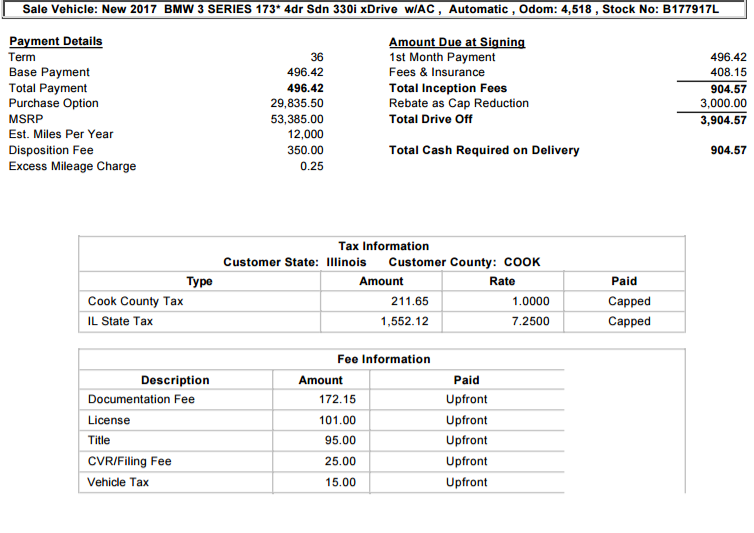This screenshot has width=754, height=533.
Task: Select Description column header in fee table
Action: pos(175,381)
